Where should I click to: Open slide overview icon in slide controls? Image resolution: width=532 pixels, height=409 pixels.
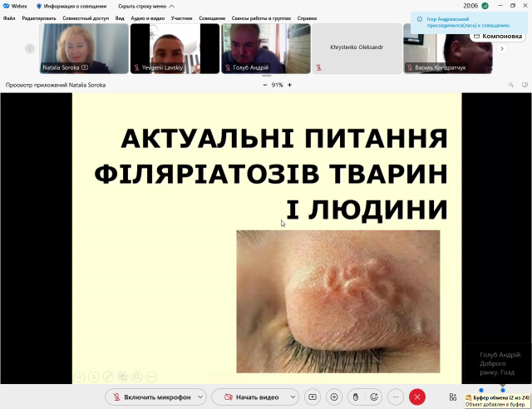click(123, 377)
